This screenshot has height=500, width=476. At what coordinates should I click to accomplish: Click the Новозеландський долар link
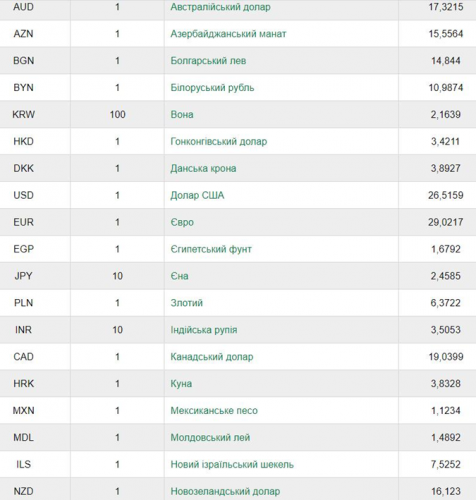click(x=225, y=491)
